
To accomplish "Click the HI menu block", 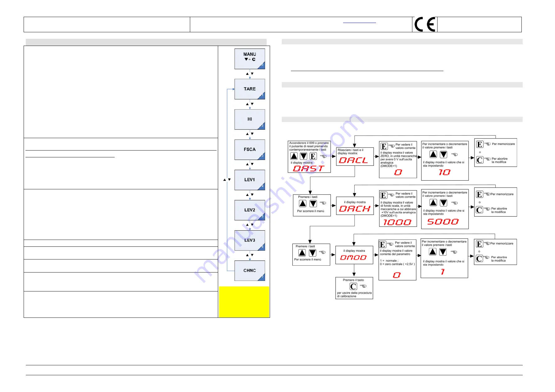I will tap(250, 119).
